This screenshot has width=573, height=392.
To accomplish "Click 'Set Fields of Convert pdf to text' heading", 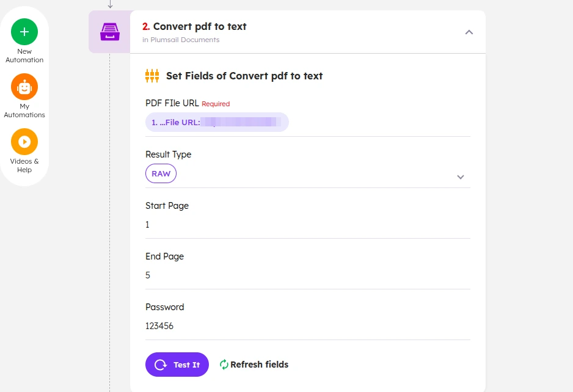I will (244, 76).
